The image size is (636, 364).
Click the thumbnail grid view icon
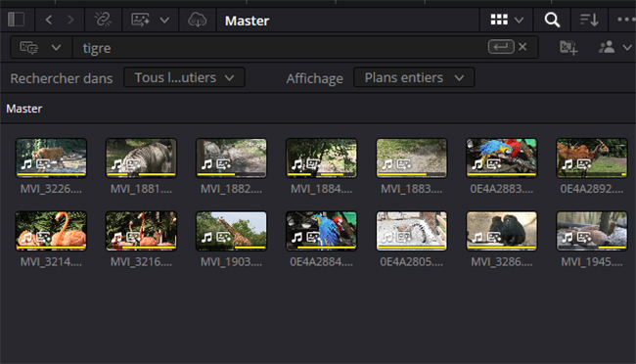point(499,20)
